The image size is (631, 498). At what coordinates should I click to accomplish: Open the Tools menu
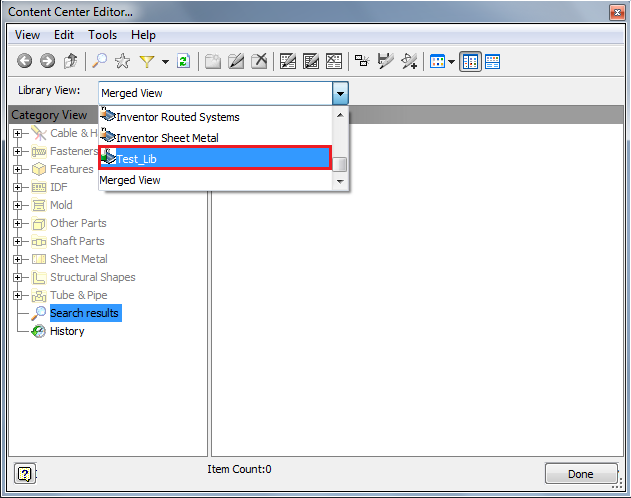point(103,35)
